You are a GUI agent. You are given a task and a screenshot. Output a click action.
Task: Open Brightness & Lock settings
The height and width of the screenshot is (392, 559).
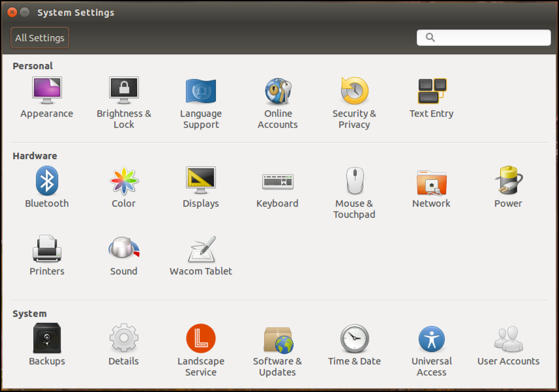tap(123, 98)
